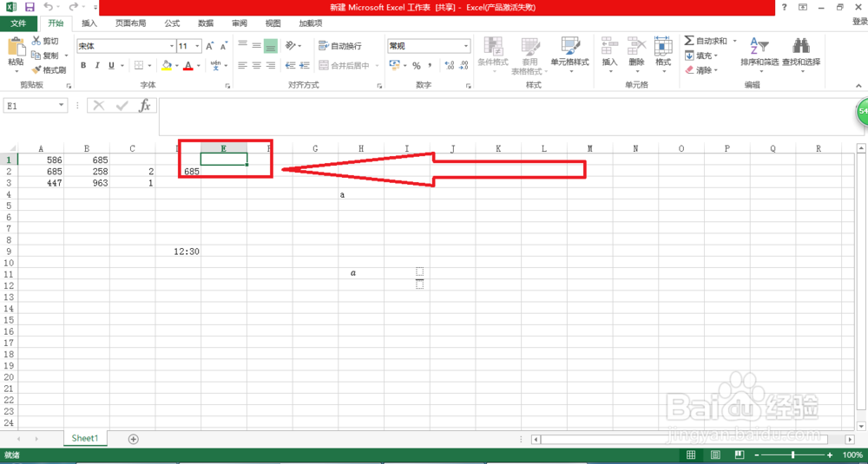The height and width of the screenshot is (464, 868).
Task: Click the Insert Function fx icon
Action: pyautogui.click(x=145, y=106)
